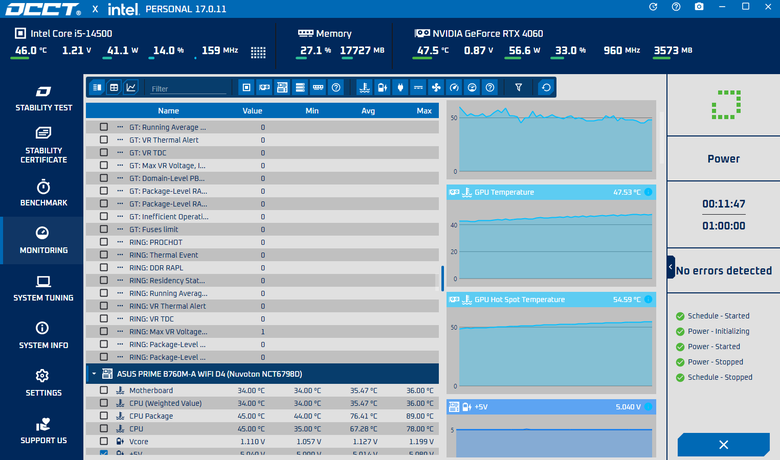
Task: Filter sensors by CPU hardware icon
Action: click(x=246, y=88)
